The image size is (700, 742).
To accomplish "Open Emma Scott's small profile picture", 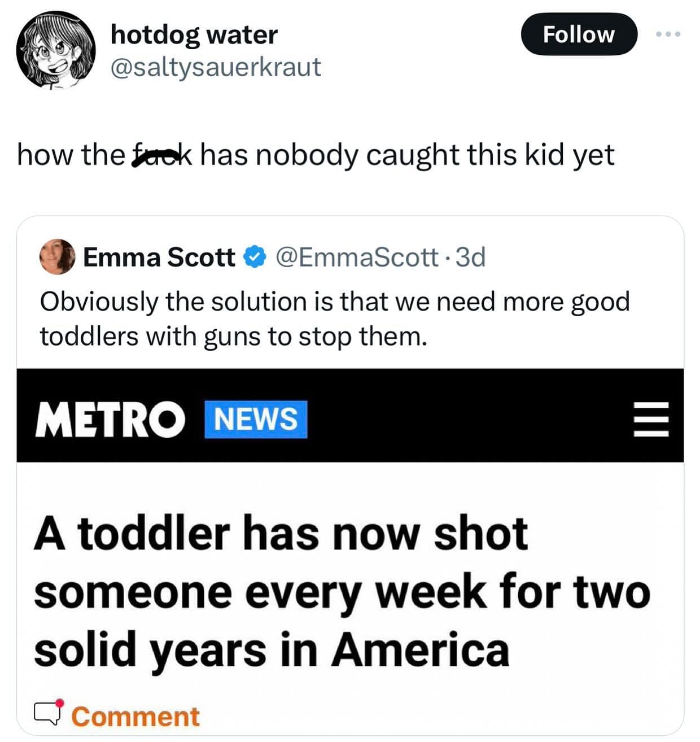I will [57, 257].
